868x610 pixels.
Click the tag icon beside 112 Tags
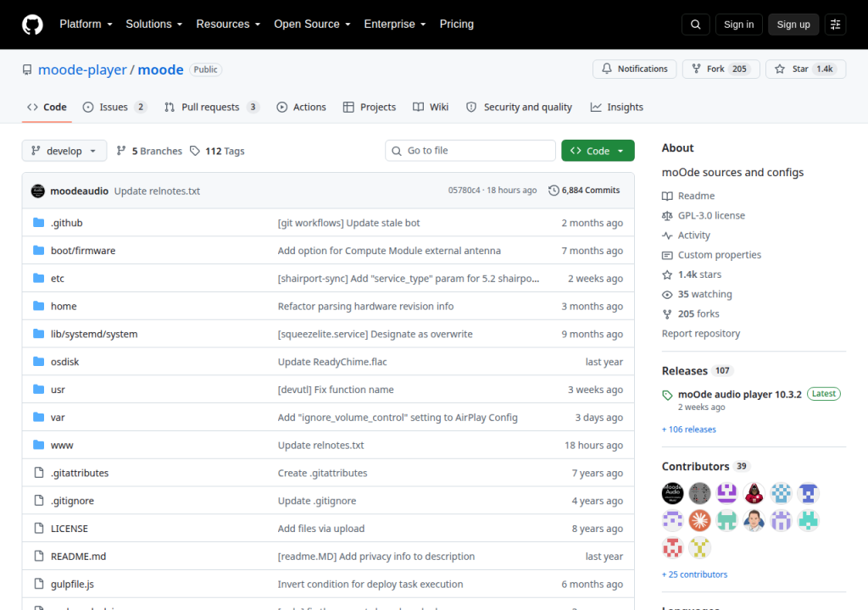click(195, 151)
